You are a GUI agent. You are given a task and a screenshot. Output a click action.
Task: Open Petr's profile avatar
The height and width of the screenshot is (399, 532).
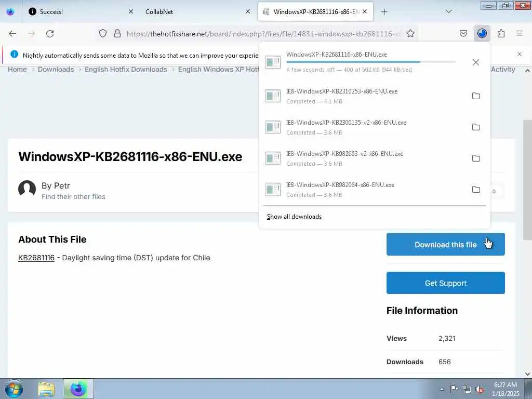27,189
